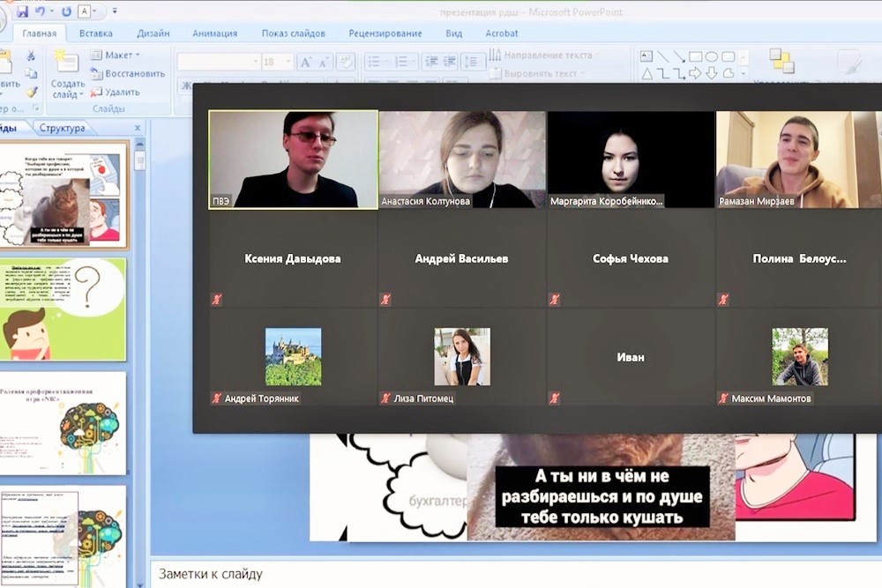The height and width of the screenshot is (588, 882).
Task: Switch to the Структура pane tab
Action: point(62,128)
